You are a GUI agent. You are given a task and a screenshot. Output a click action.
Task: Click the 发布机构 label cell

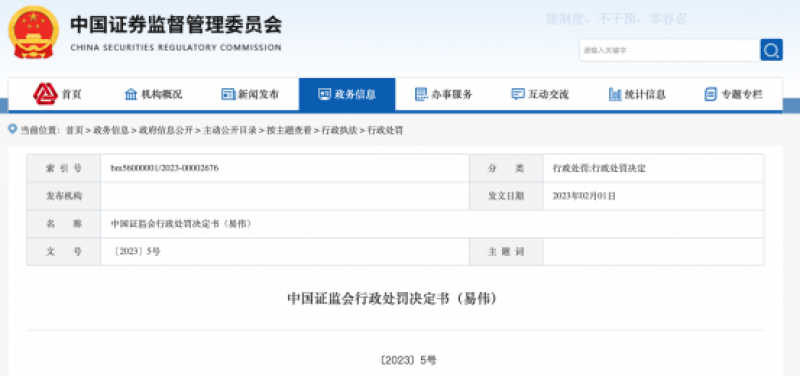[x=64, y=195]
